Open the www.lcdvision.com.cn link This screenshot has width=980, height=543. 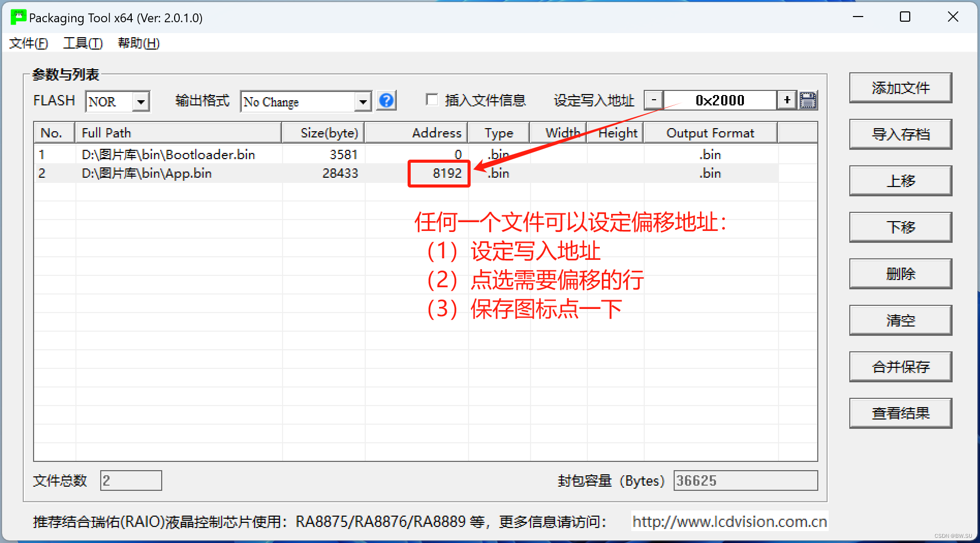click(729, 521)
